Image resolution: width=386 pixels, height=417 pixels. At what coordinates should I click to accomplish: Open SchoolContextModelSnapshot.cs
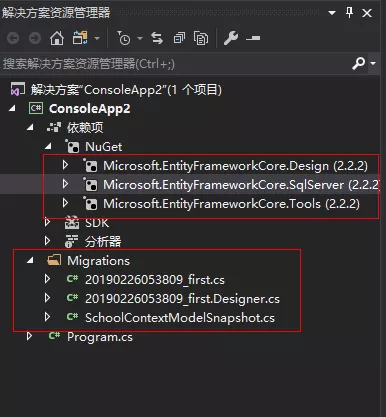180,318
